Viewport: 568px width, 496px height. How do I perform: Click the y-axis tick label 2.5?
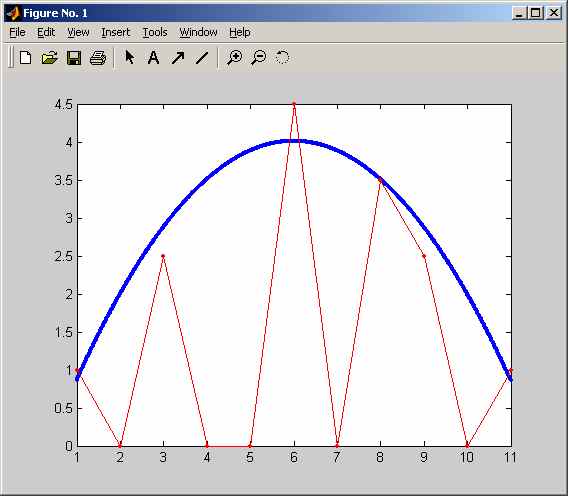tap(63, 257)
